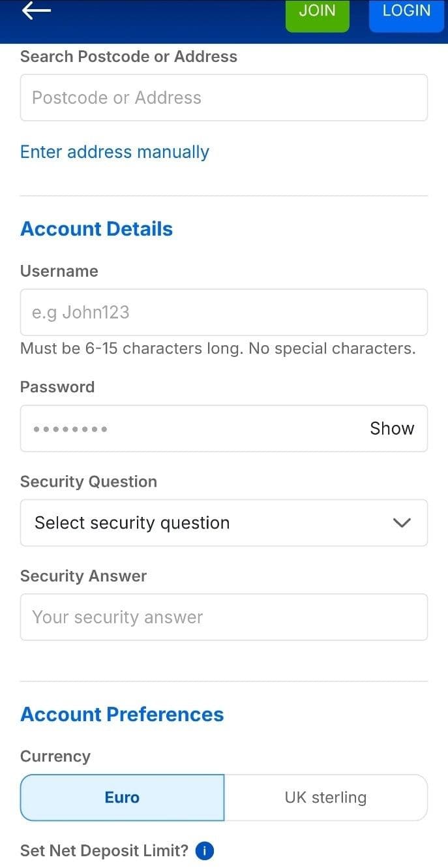Tap the LOGIN button in the navbar

point(406,10)
